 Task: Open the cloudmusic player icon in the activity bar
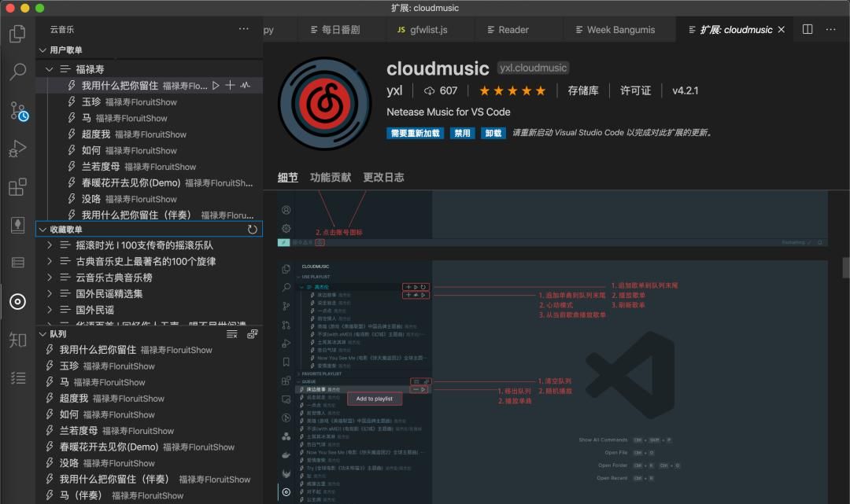point(18,301)
